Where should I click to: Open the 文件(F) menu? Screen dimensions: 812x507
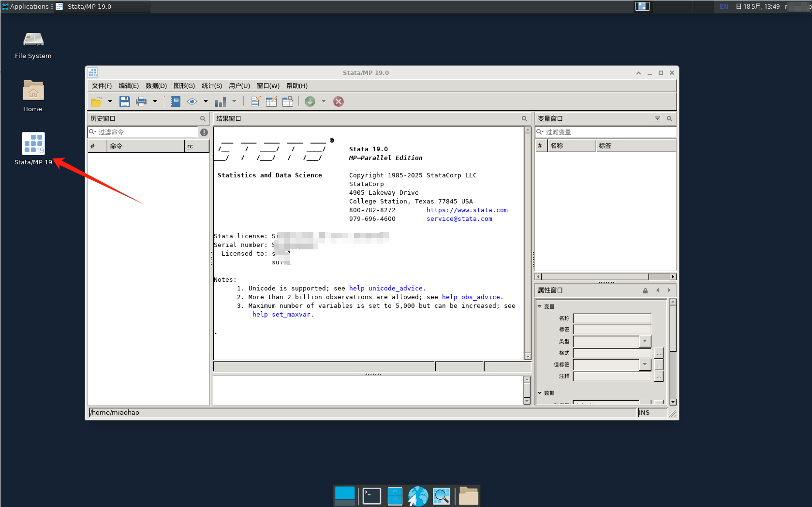click(x=102, y=86)
